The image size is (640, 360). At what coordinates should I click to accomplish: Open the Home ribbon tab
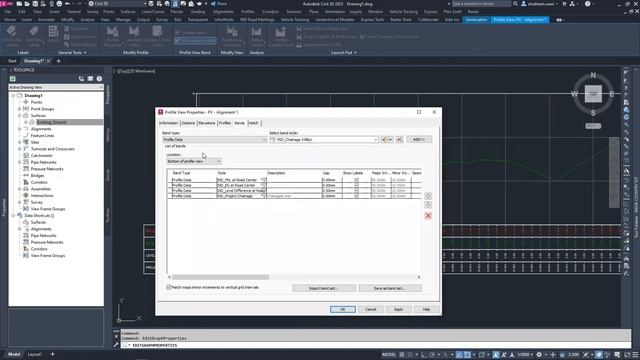tap(9, 20)
